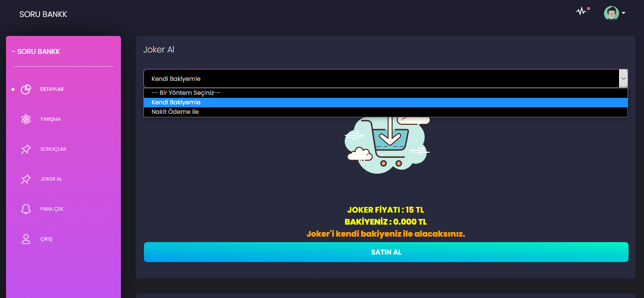Image resolution: width=644 pixels, height=298 pixels.
Task: Click the - SORU BANKK sidebar title
Action: 35,51
